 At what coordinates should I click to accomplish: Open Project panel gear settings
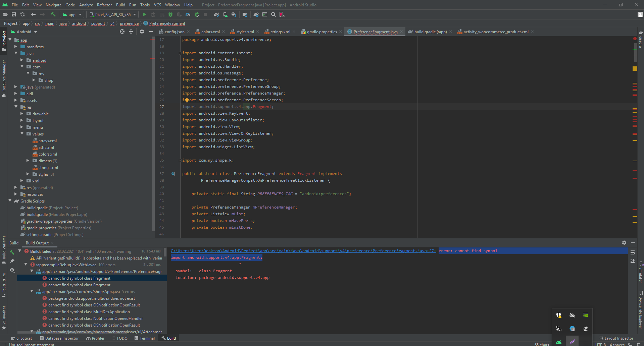pyautogui.click(x=142, y=32)
